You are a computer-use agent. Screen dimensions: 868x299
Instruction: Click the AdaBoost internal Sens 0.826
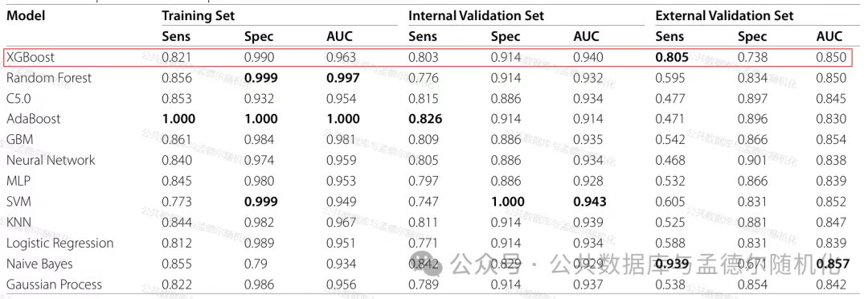(425, 119)
